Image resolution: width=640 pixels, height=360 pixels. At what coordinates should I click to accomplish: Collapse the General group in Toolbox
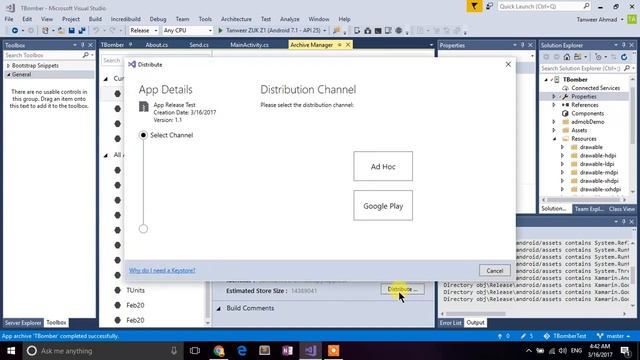click(8, 75)
